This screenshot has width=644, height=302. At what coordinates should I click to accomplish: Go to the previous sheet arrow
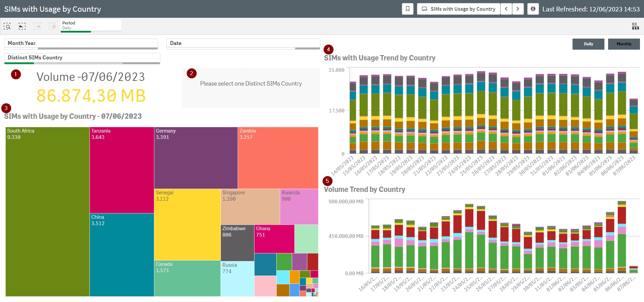click(506, 9)
